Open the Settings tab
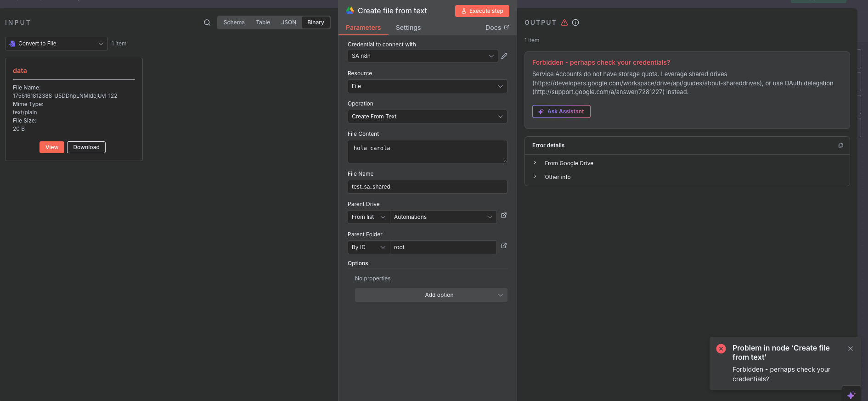Image resolution: width=868 pixels, height=401 pixels. tap(408, 28)
